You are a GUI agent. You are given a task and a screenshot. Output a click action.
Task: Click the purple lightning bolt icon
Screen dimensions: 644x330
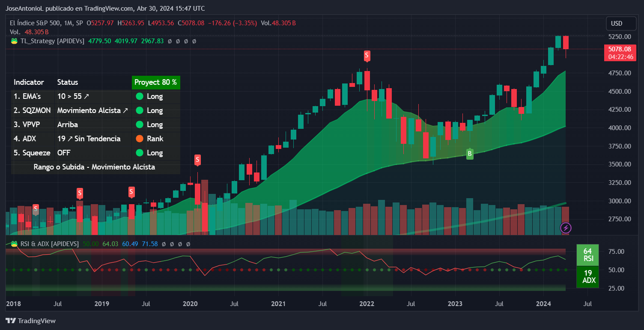tap(566, 228)
